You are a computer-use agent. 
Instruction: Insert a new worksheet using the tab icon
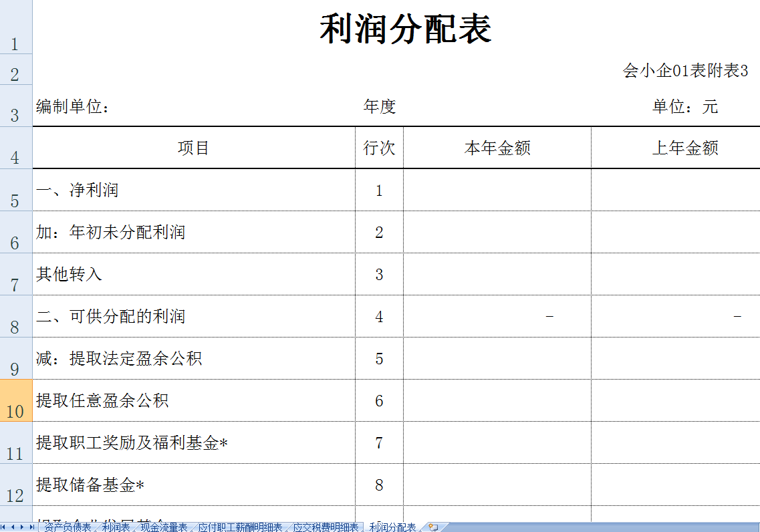click(434, 527)
